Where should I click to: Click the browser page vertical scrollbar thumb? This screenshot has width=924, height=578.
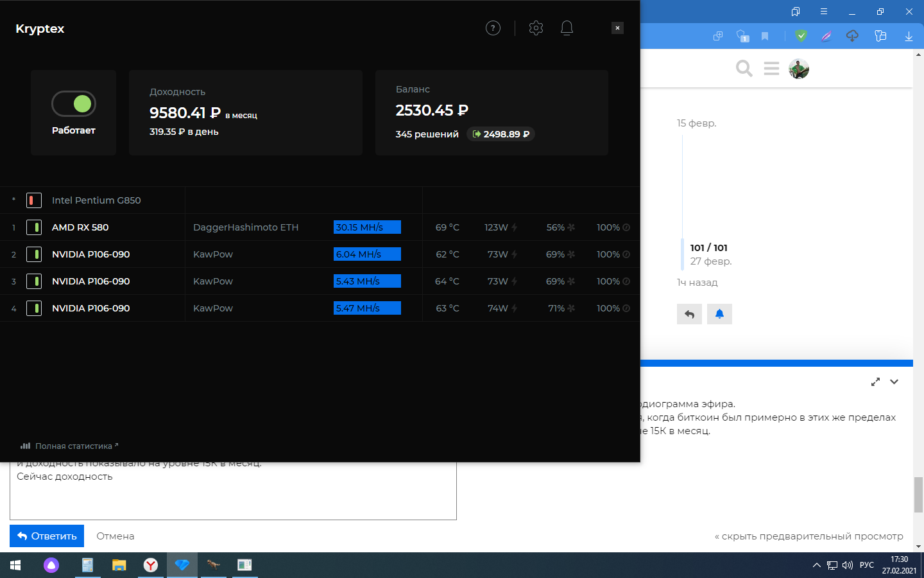[918, 495]
